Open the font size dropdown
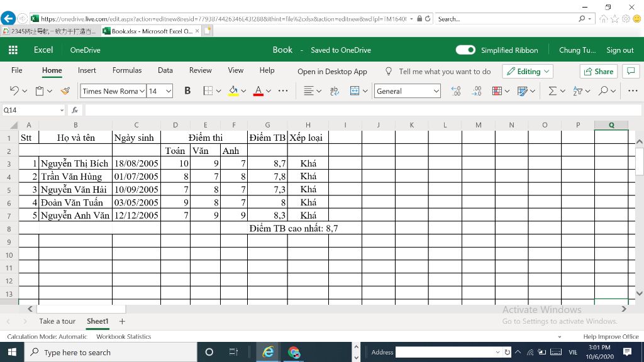 coord(169,91)
